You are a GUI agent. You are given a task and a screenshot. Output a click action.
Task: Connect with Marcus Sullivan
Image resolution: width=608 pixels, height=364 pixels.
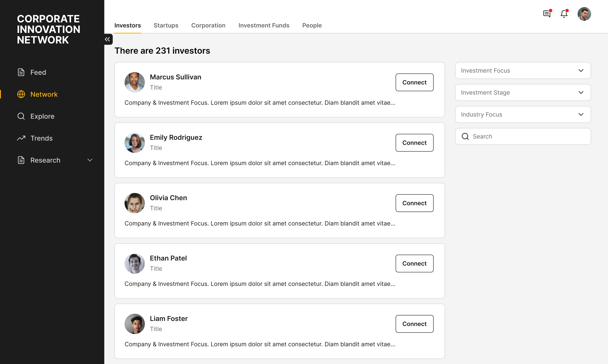pos(414,82)
